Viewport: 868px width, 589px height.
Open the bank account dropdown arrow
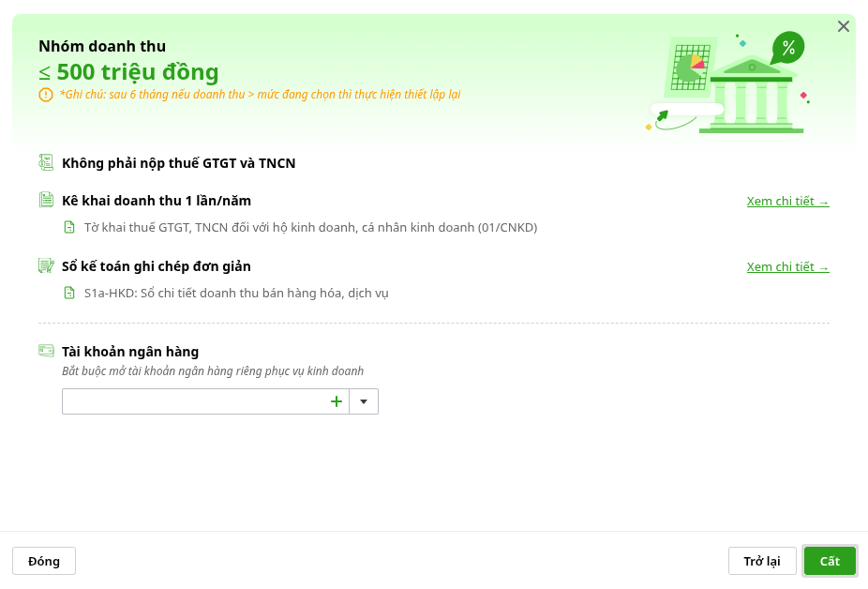pyautogui.click(x=364, y=401)
